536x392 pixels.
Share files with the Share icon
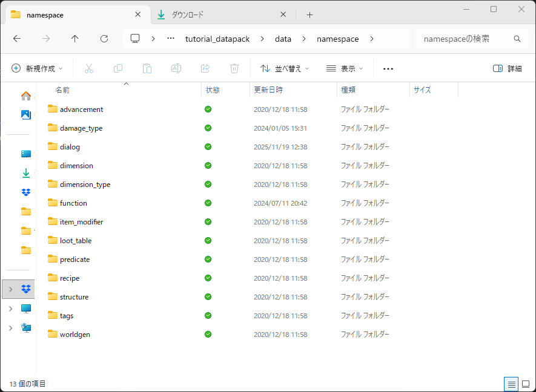pyautogui.click(x=205, y=68)
